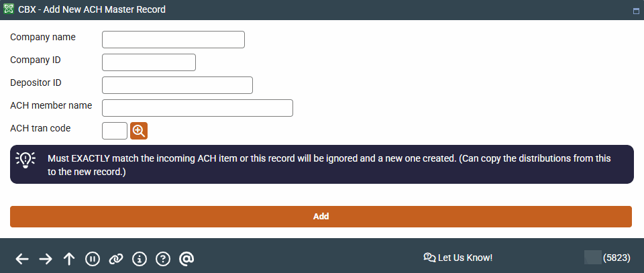
Task: Open the ACH tran code lookup magnifier
Action: tap(139, 131)
